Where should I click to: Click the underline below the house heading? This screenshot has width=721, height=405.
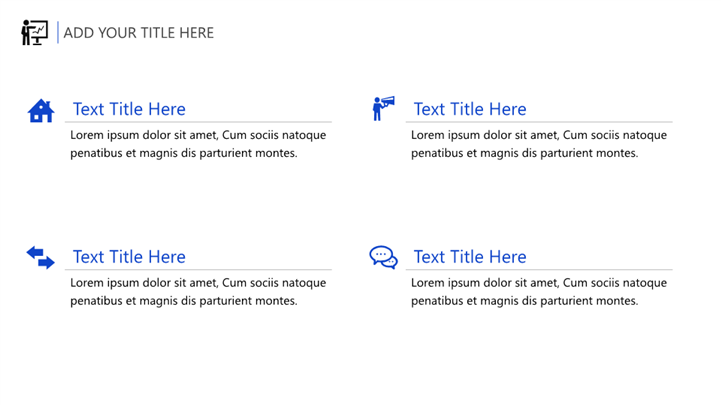tap(198, 122)
